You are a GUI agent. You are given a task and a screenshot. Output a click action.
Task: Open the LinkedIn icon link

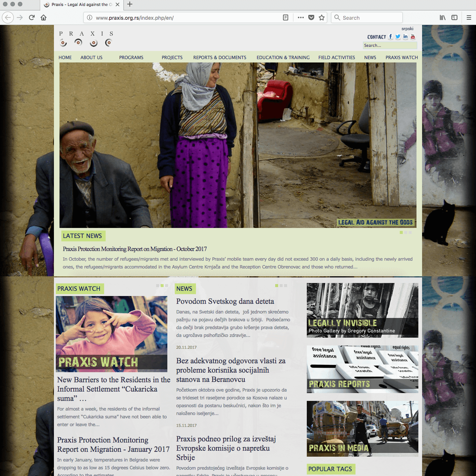point(405,36)
